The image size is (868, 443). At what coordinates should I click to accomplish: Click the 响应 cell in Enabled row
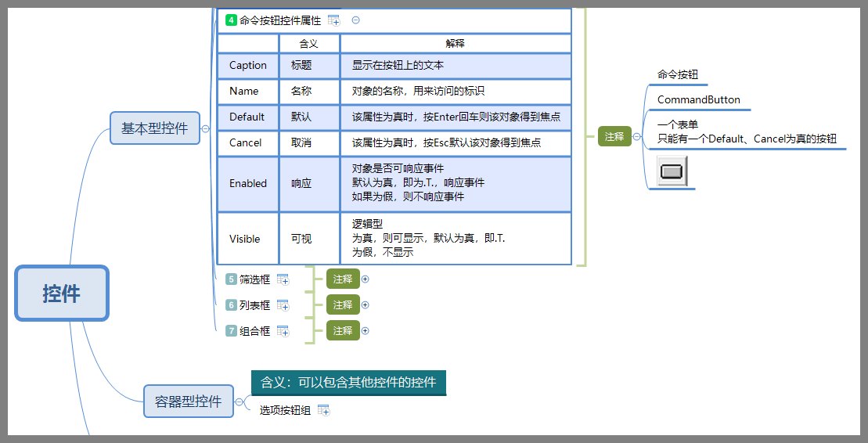click(309, 183)
